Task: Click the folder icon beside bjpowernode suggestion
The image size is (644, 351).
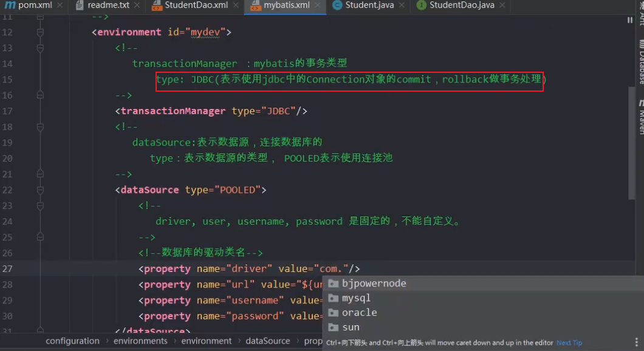Action: 333,283
